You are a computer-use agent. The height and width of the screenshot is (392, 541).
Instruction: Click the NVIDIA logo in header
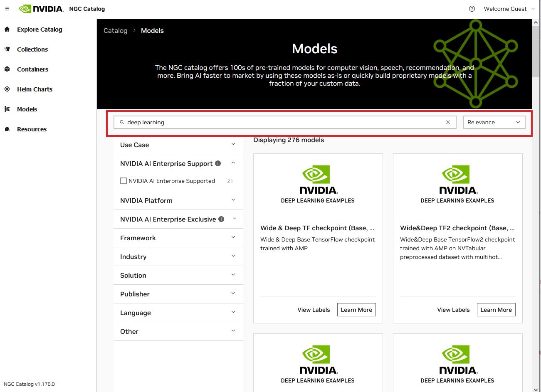coord(41,9)
